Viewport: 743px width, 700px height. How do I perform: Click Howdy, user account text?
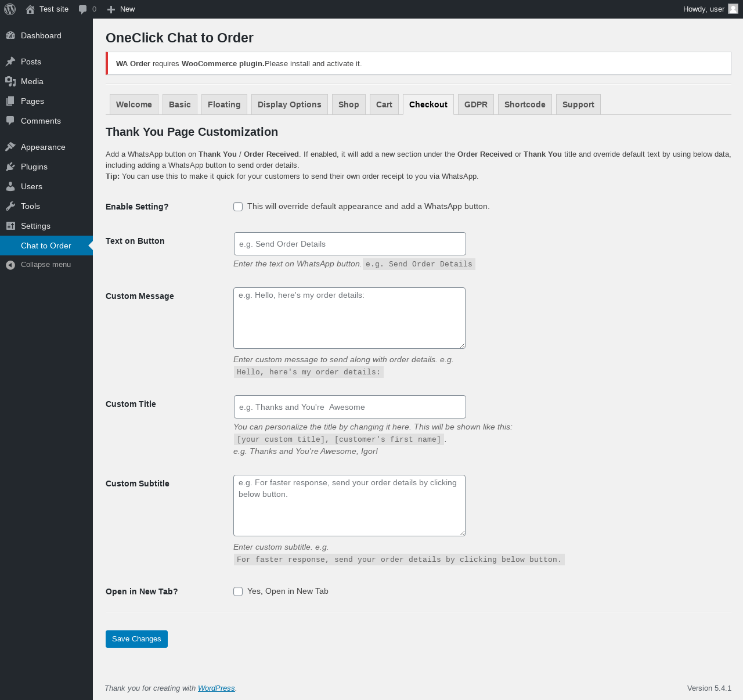click(x=704, y=9)
